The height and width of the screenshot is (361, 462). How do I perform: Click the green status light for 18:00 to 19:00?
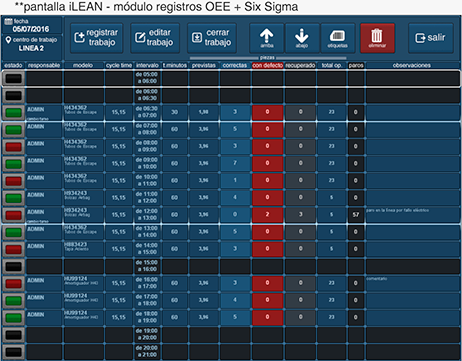14,318
